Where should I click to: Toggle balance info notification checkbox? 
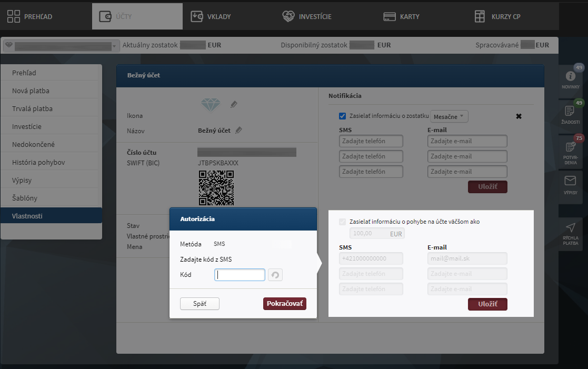click(x=343, y=116)
